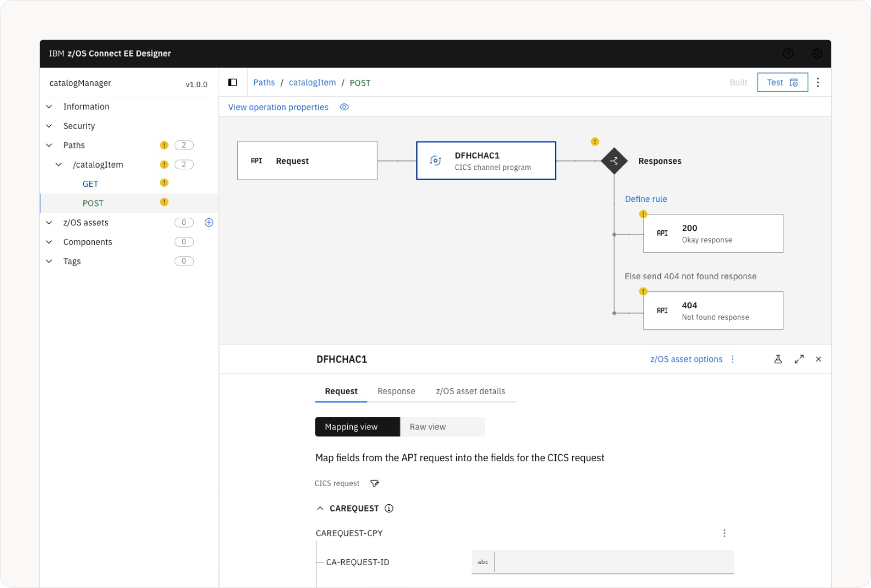The image size is (871, 588).
Task: Click the abc type icon for CA-REQUEST-ID
Action: pyautogui.click(x=483, y=562)
